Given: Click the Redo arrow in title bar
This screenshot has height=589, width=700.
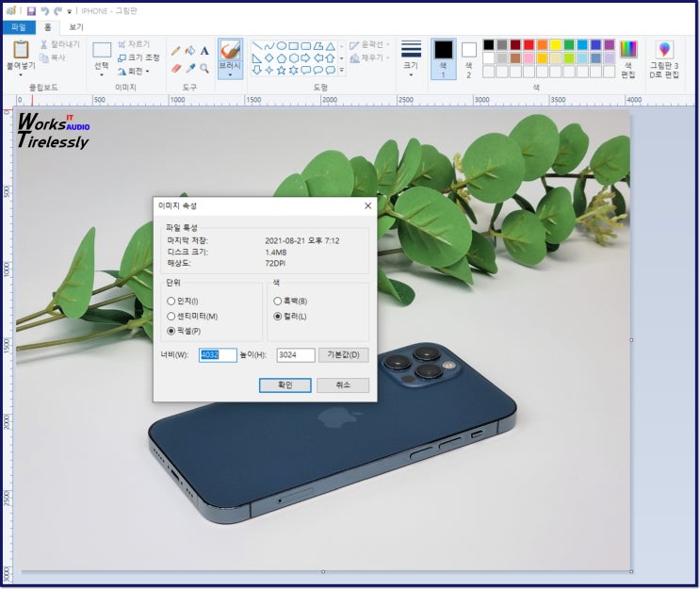Looking at the screenshot, I should click(x=57, y=11).
